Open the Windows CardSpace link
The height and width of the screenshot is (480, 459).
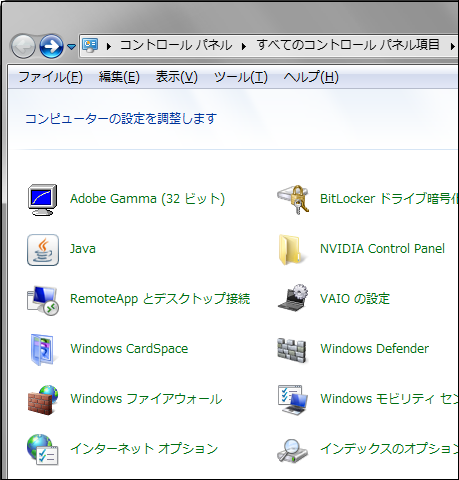click(x=129, y=349)
